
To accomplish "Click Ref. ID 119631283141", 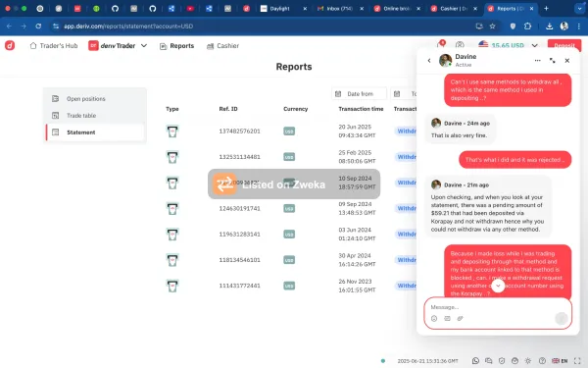I will pos(239,234).
